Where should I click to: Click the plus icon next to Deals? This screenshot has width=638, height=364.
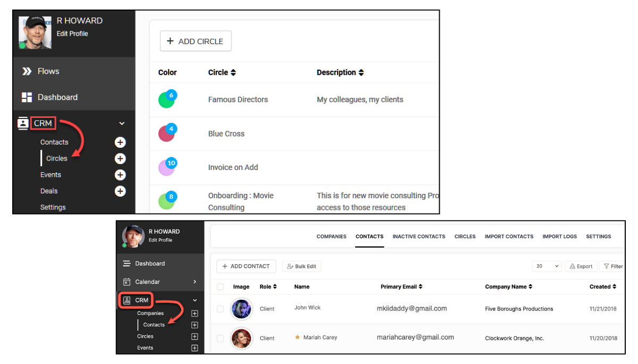[120, 191]
